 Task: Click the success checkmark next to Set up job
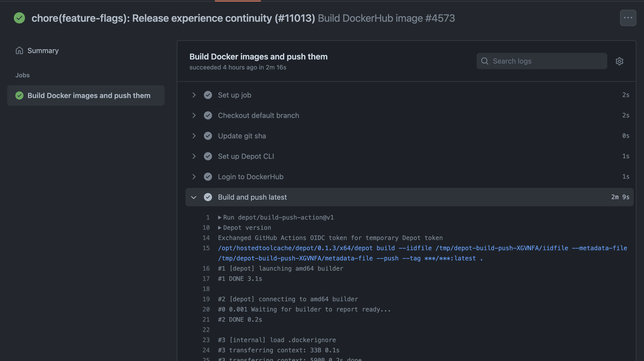point(207,95)
